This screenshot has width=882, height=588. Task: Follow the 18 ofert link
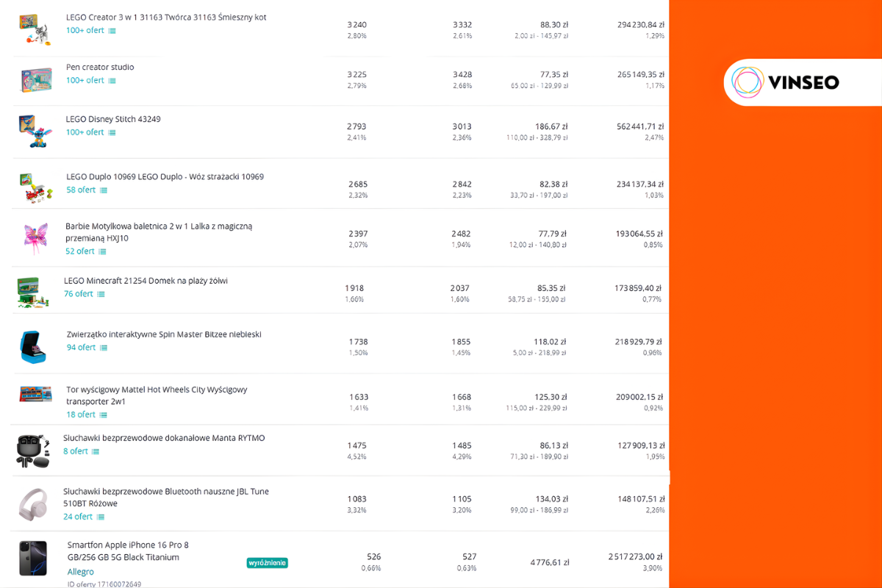(82, 415)
